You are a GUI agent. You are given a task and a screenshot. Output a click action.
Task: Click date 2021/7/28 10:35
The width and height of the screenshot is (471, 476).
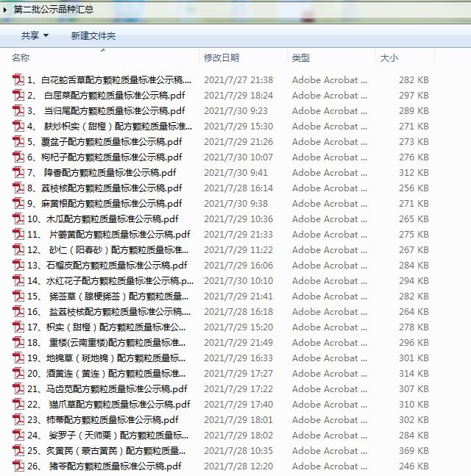(x=238, y=451)
